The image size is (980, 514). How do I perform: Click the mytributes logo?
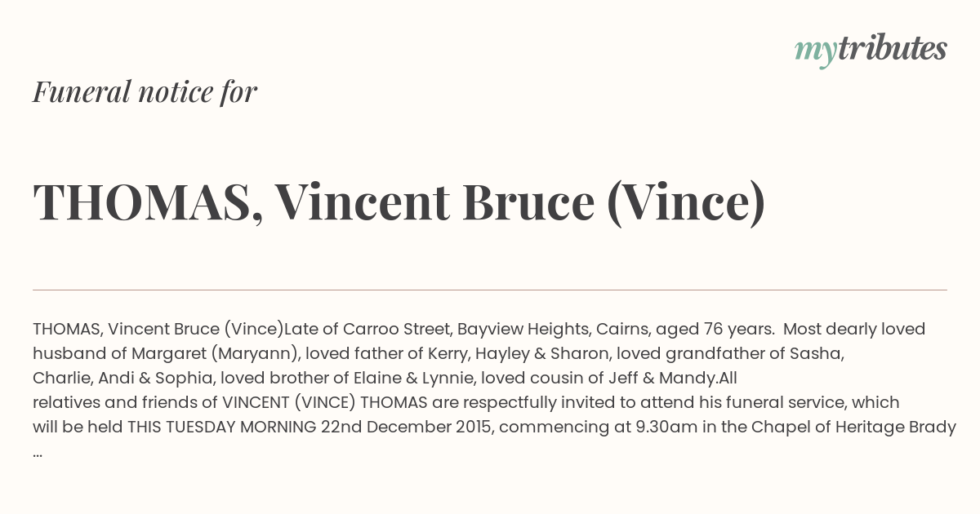tap(871, 50)
